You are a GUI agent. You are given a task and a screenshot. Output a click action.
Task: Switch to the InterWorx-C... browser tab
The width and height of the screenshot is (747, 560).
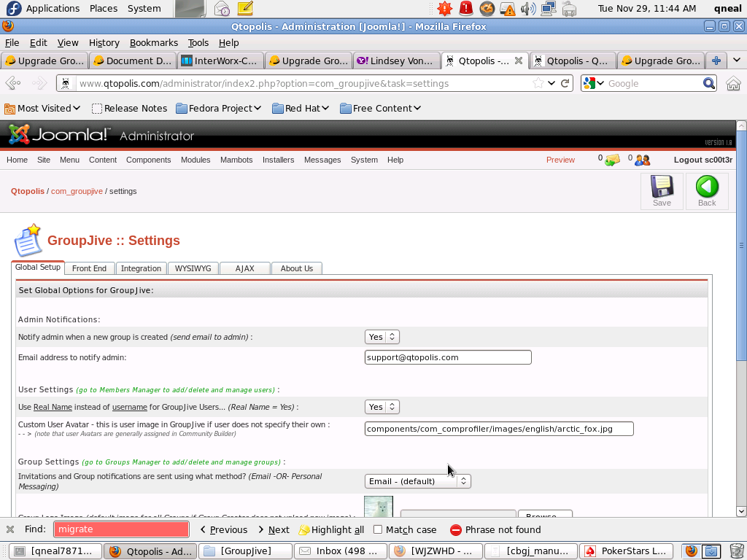click(x=221, y=61)
